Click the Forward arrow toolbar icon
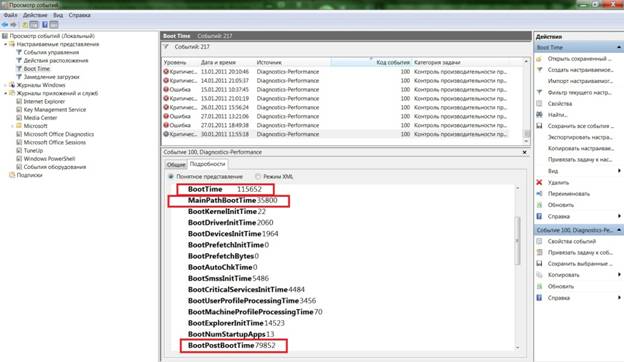The height and width of the screenshot is (362, 624). point(13,25)
